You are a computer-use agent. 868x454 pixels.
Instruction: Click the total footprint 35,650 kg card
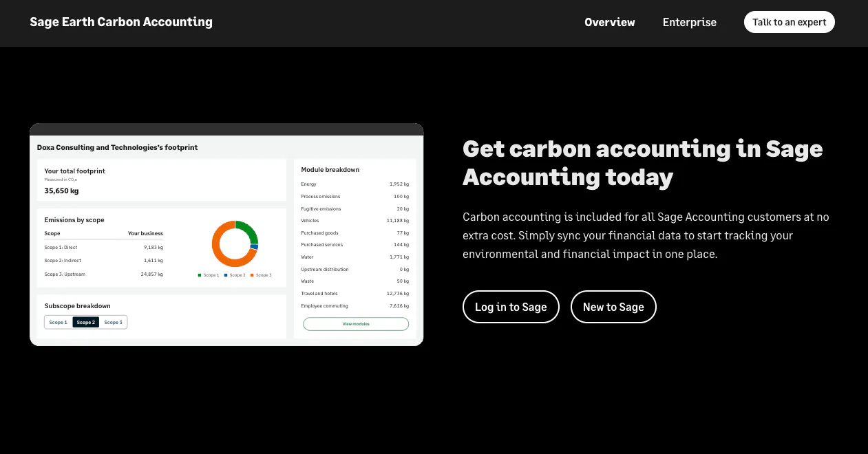click(162, 180)
